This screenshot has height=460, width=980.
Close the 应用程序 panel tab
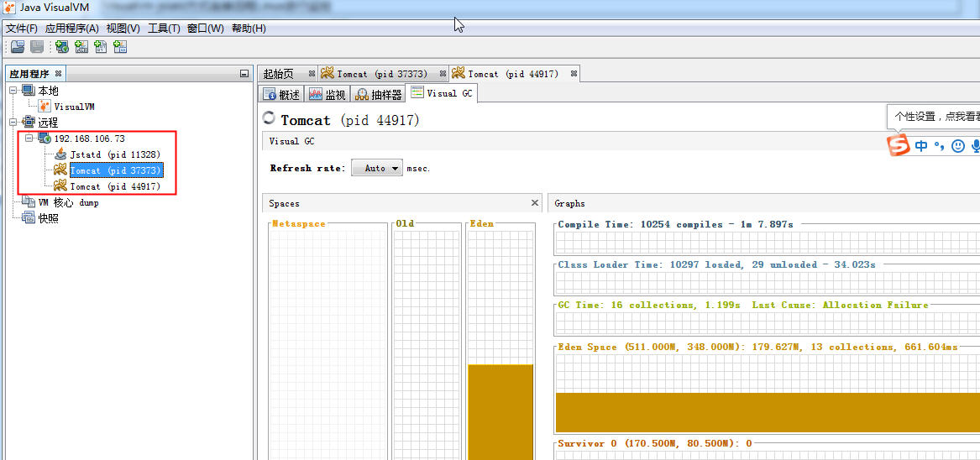[58, 73]
